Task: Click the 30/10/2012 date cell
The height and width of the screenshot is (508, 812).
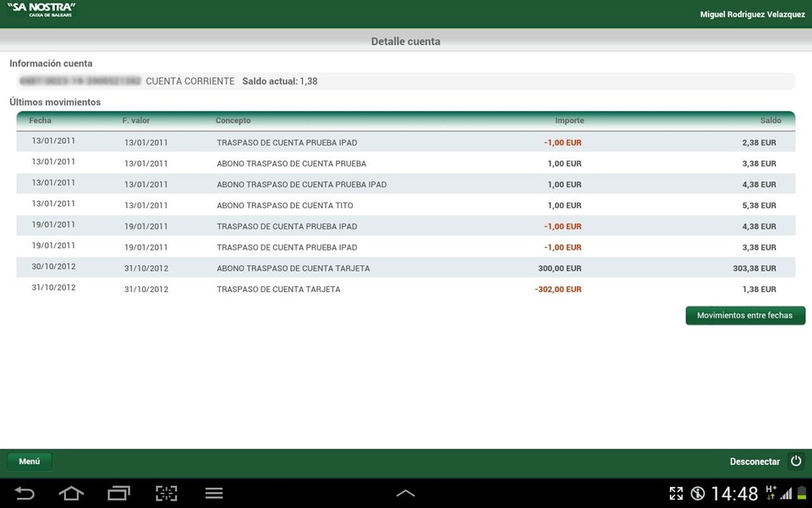Action: pyautogui.click(x=54, y=267)
